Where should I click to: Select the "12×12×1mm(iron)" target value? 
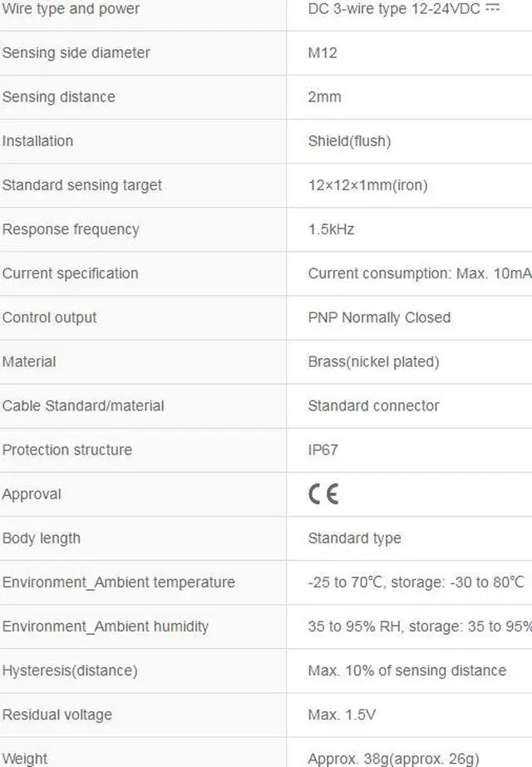tap(367, 185)
